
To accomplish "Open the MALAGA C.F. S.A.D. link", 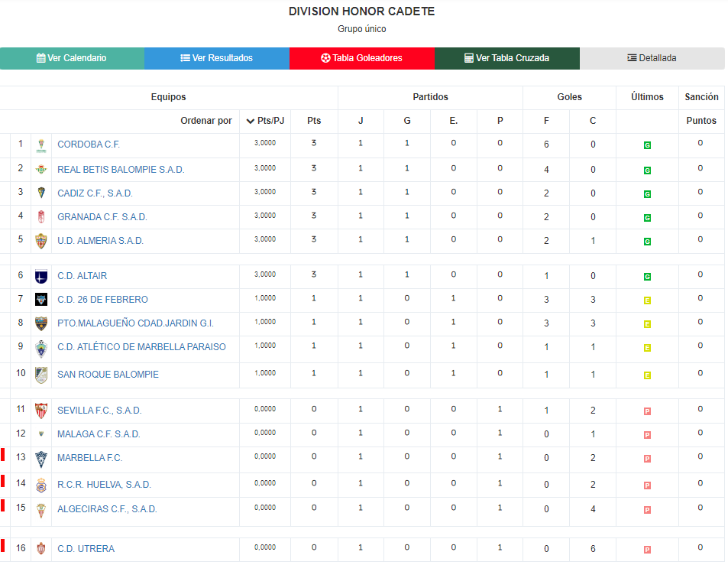I will [x=99, y=434].
